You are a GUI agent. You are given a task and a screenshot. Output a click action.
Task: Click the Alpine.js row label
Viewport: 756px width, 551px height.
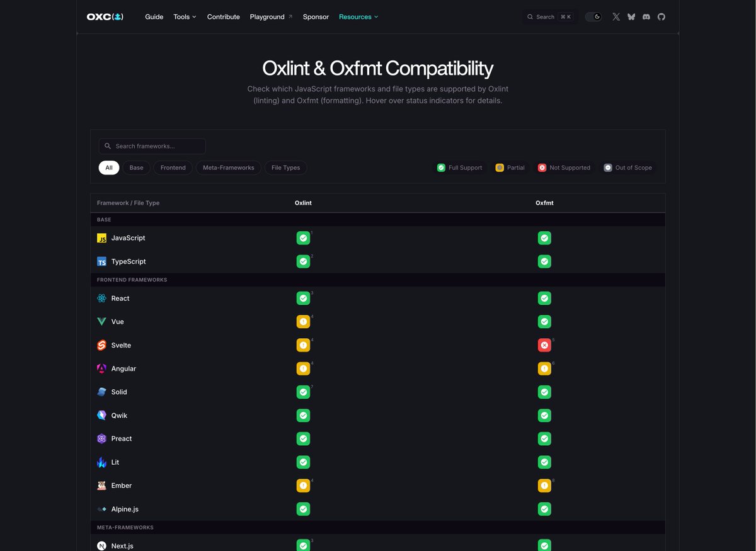tap(125, 509)
